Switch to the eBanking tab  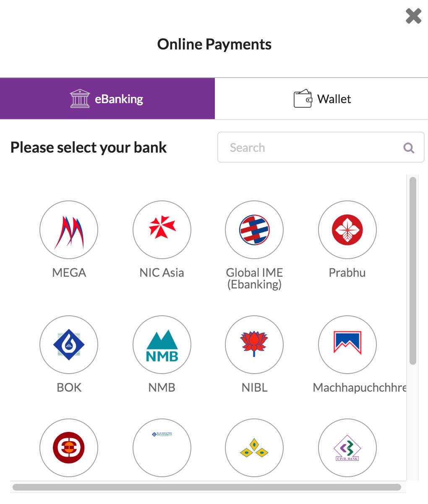tap(107, 99)
